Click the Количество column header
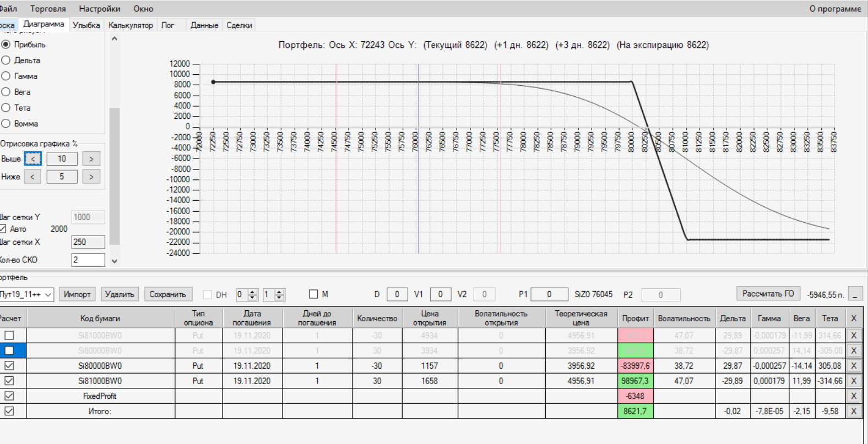This screenshot has width=868, height=444. click(x=377, y=319)
